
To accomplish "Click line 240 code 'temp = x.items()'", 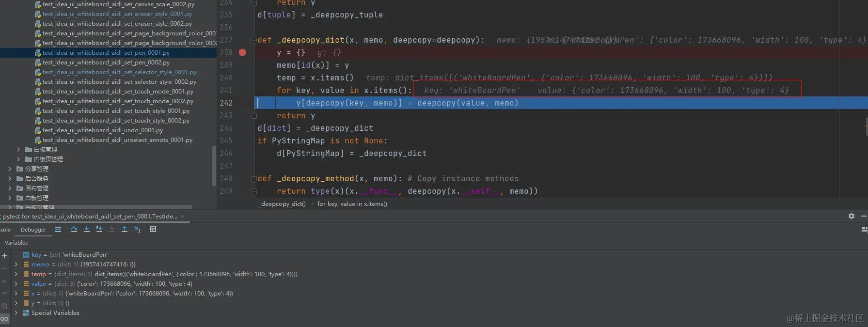I will coord(315,78).
